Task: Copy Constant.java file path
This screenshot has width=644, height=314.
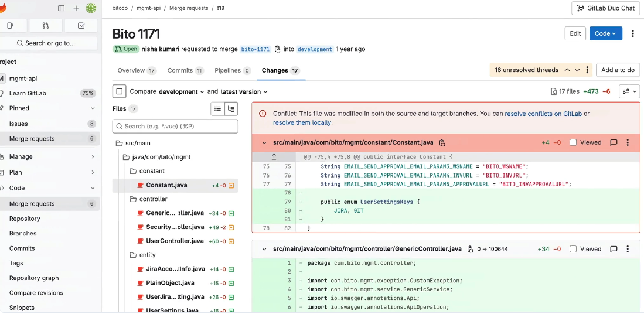Action: point(442,142)
